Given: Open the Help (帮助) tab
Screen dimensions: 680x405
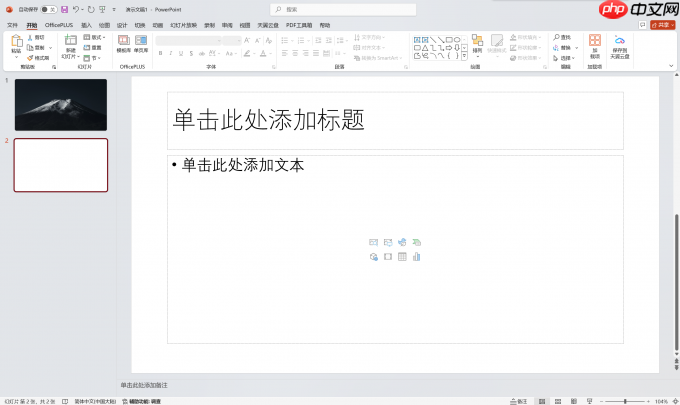Looking at the screenshot, I should coord(325,25).
